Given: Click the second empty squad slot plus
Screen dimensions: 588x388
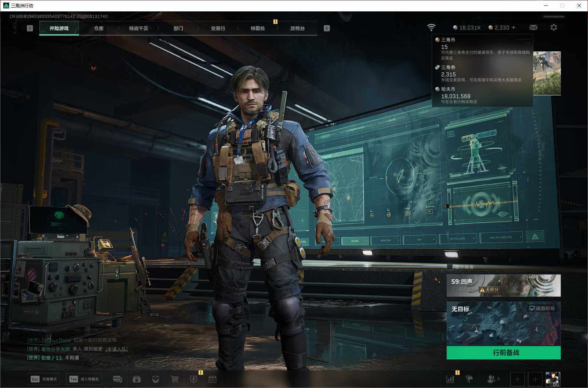Looking at the screenshot, I should click(535, 379).
